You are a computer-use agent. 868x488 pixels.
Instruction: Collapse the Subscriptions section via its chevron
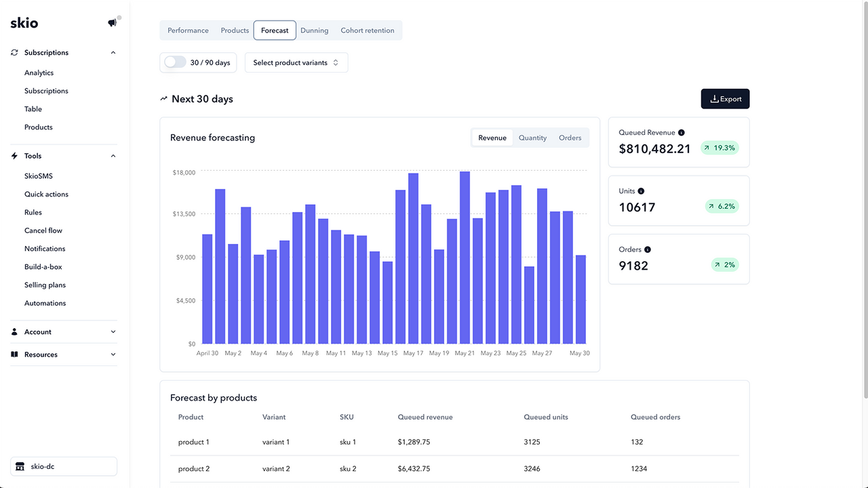(113, 52)
